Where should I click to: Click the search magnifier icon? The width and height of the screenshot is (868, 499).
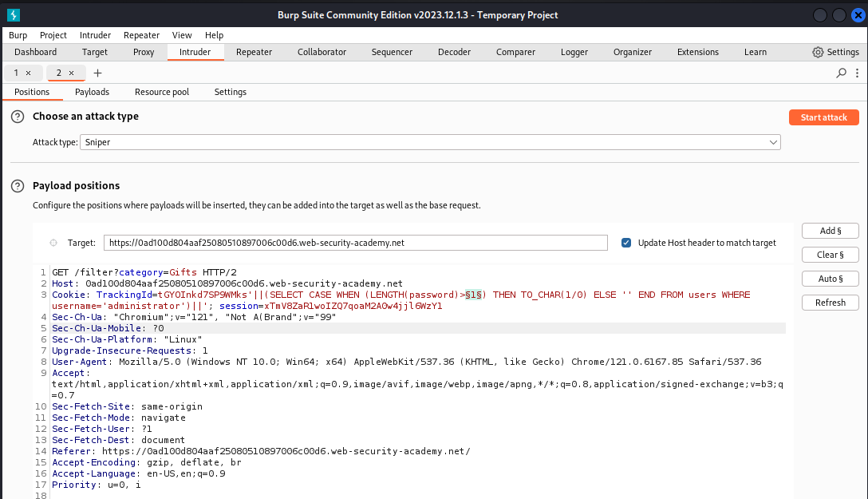click(x=841, y=73)
